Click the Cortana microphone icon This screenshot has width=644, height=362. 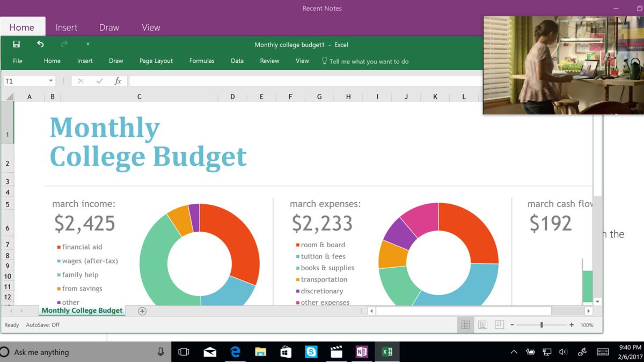click(x=160, y=352)
